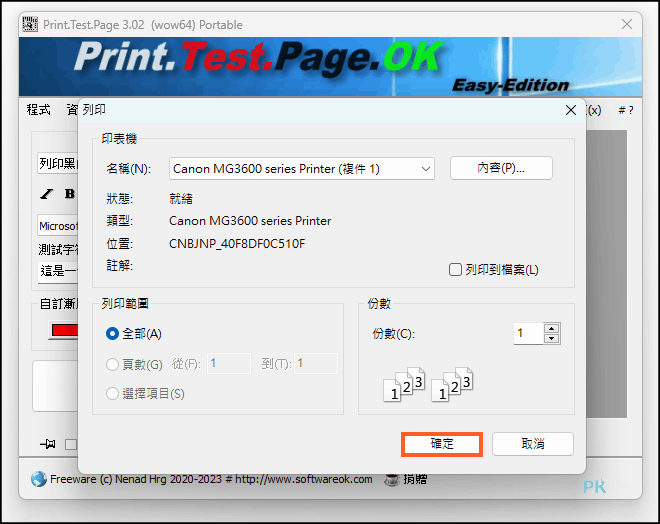Image resolution: width=660 pixels, height=524 pixels.
Task: Cancel with the 取消 button
Action: (532, 444)
